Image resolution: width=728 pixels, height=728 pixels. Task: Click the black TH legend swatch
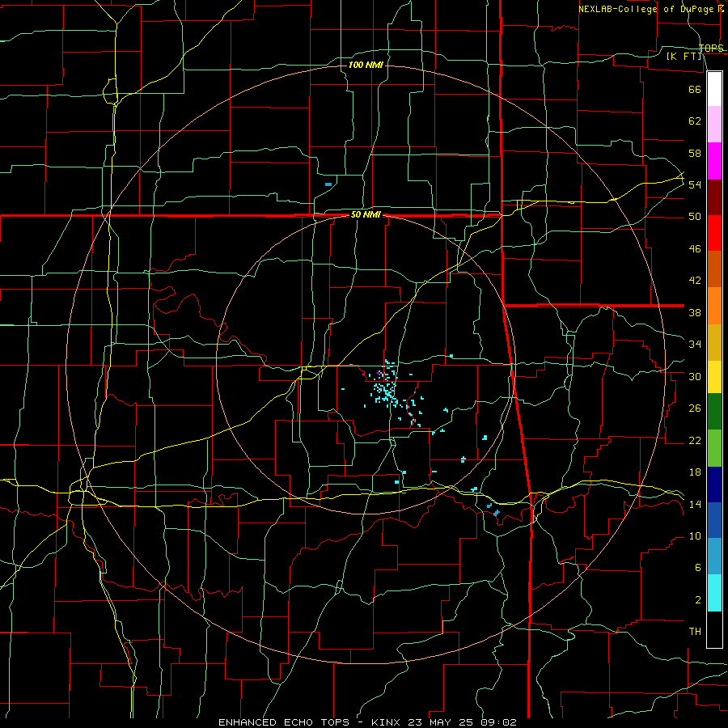click(714, 629)
